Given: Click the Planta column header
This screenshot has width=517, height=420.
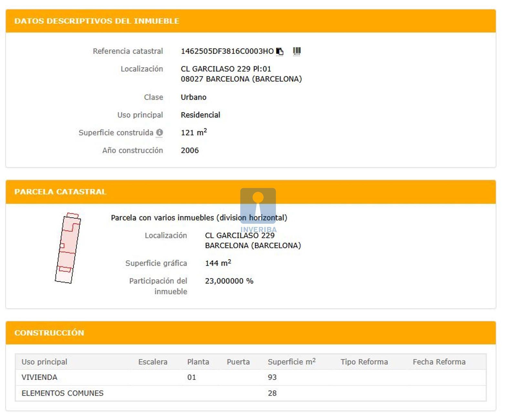Looking at the screenshot, I should [198, 362].
